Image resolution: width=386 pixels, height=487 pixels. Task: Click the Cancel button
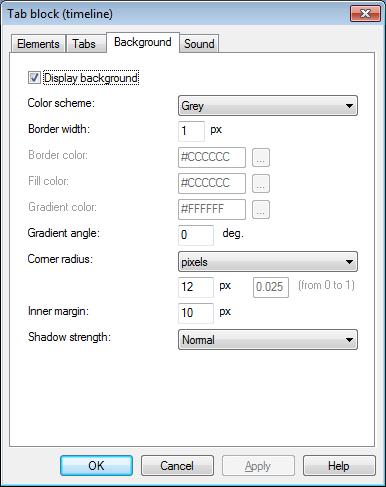tap(177, 466)
